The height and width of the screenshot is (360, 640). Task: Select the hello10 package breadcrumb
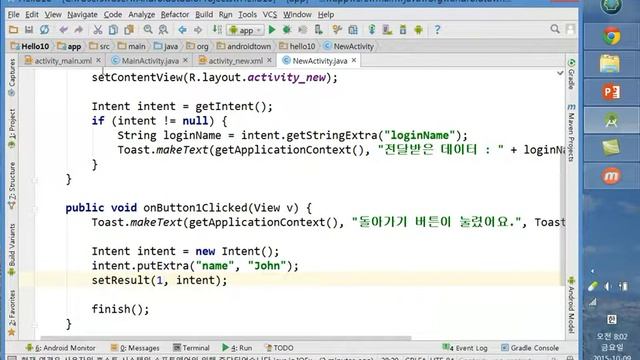pos(297,46)
